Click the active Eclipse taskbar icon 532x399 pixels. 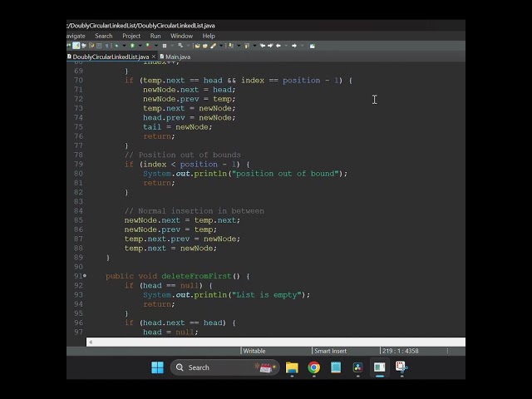[x=380, y=367]
